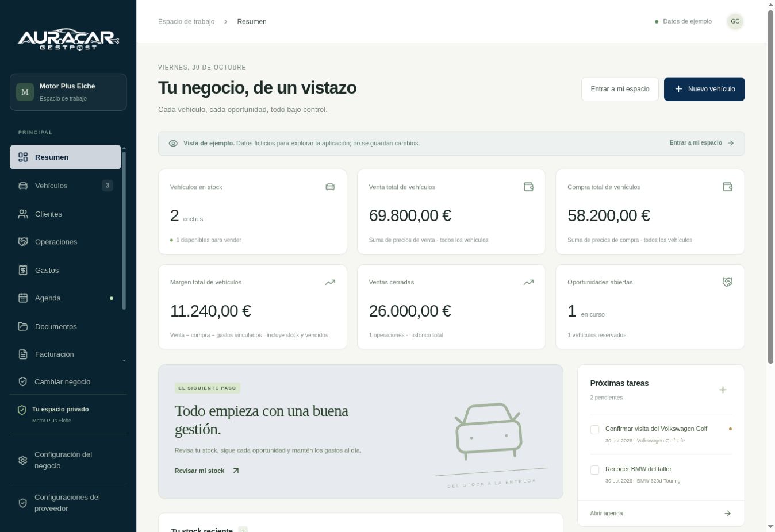
Task: Click the document icon beside Facturación
Action: tap(23, 354)
